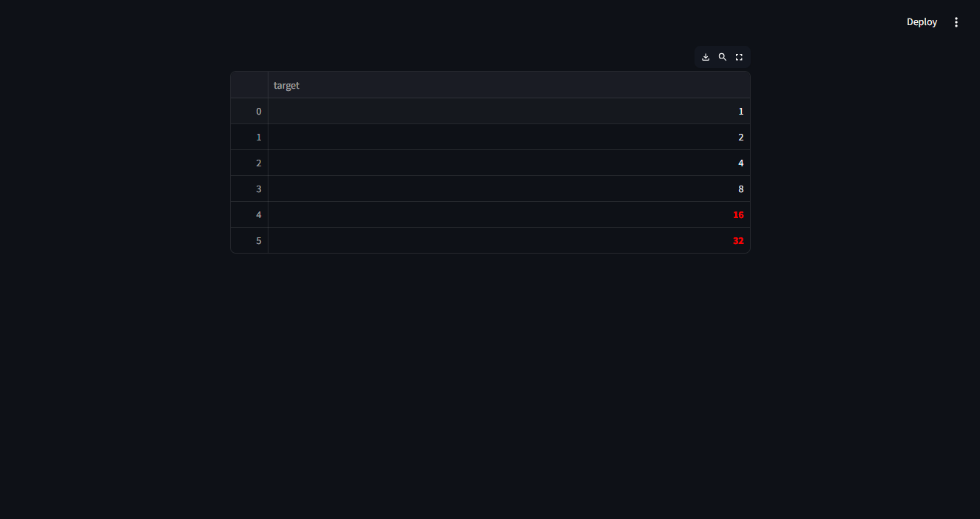Click the target header label text
The width and height of the screenshot is (980, 519).
pyautogui.click(x=286, y=86)
